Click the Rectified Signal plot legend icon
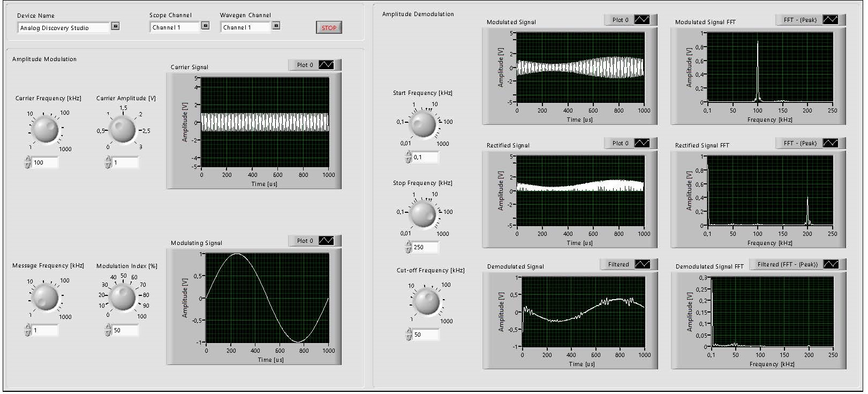 click(x=642, y=143)
